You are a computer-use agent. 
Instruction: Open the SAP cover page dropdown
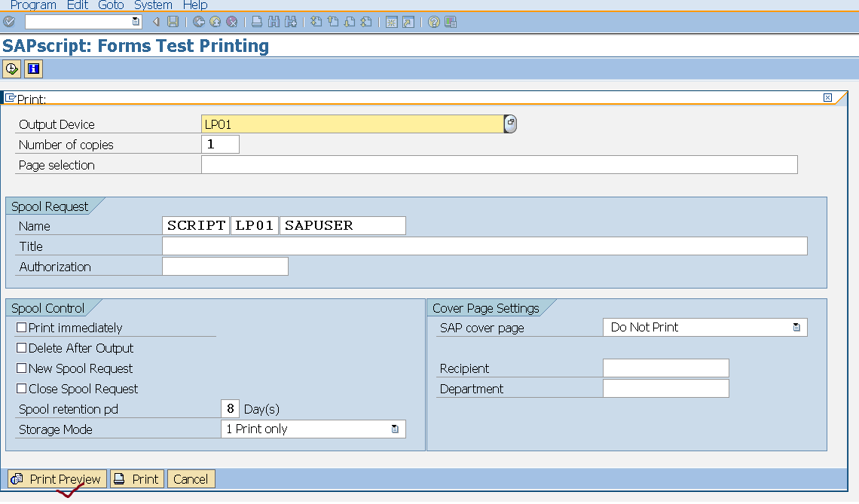point(796,327)
